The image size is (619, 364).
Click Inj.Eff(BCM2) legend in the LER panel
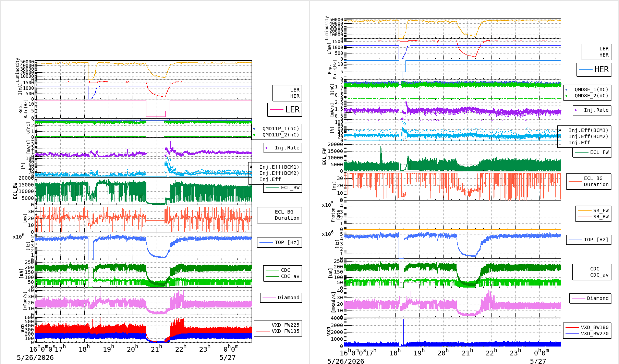pyautogui.click(x=279, y=173)
